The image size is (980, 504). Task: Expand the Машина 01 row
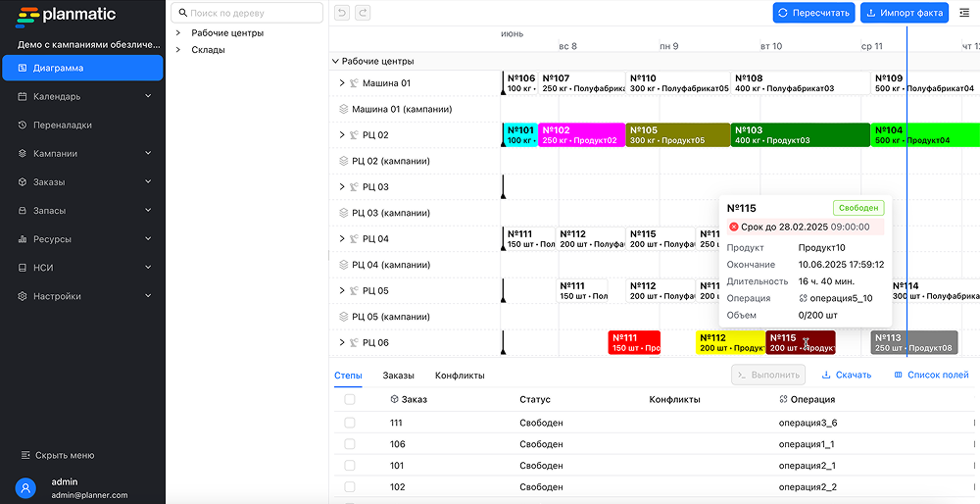tap(342, 83)
